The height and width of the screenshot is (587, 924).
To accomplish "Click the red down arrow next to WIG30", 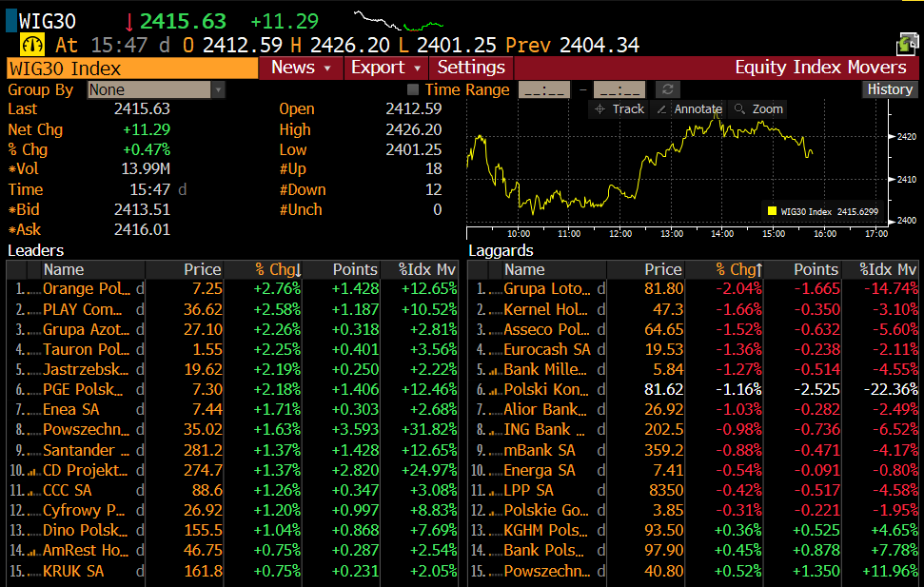I will click(129, 23).
